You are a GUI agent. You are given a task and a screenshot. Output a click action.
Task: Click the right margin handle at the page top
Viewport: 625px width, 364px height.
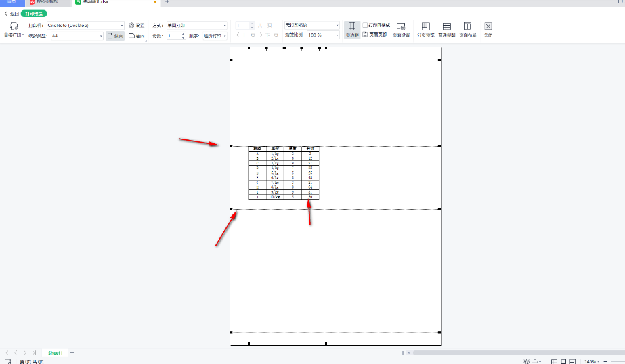[326, 48]
